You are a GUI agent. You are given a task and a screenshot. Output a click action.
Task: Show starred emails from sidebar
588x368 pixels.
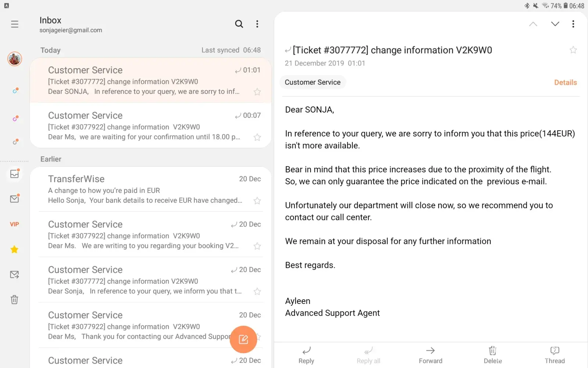coord(14,250)
